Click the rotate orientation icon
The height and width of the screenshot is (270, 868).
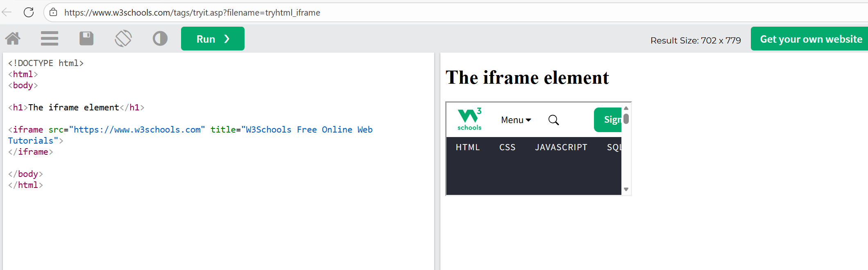point(123,39)
